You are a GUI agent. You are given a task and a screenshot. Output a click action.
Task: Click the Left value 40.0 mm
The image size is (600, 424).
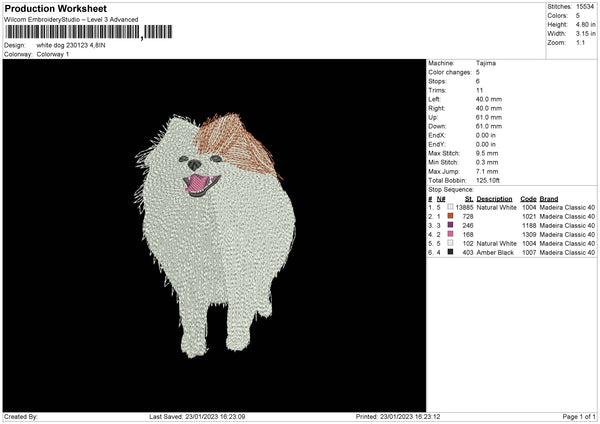coord(489,99)
